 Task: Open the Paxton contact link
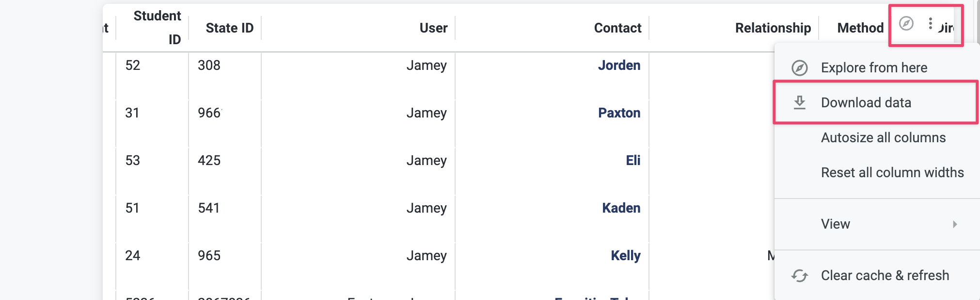coord(619,113)
